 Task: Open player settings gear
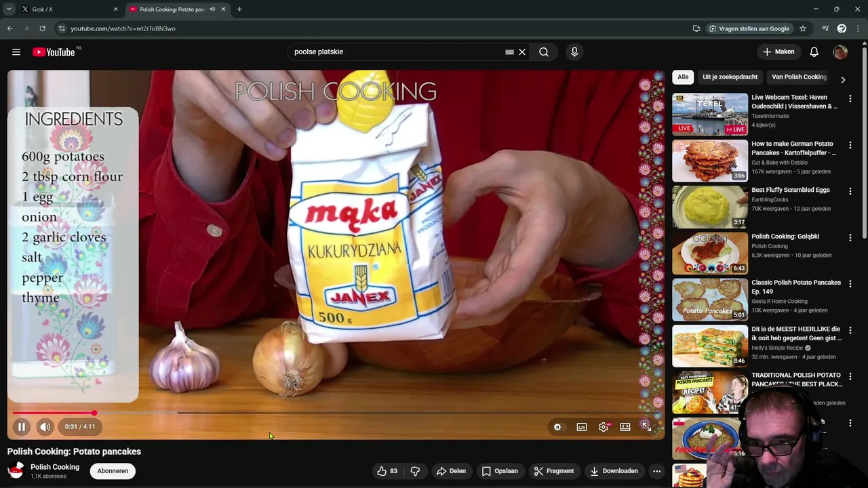pyautogui.click(x=604, y=427)
